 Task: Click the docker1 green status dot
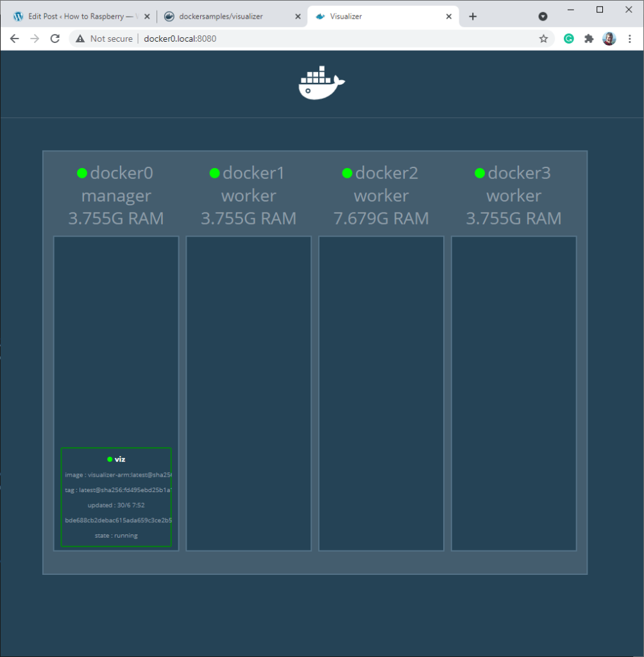pos(214,173)
